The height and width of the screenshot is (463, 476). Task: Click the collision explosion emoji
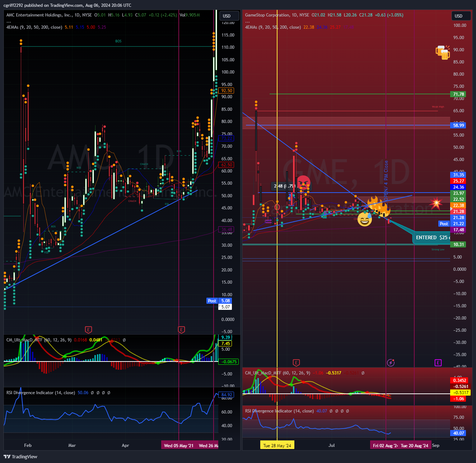click(436, 203)
